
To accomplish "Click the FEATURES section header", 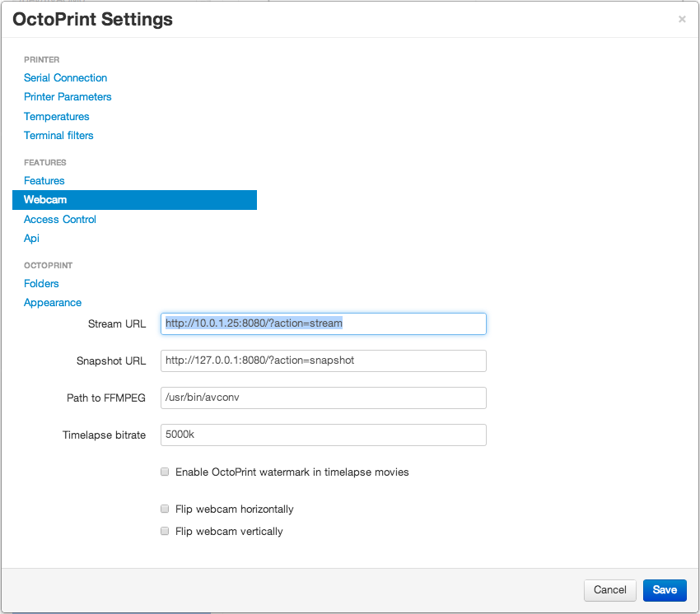I will 45,162.
